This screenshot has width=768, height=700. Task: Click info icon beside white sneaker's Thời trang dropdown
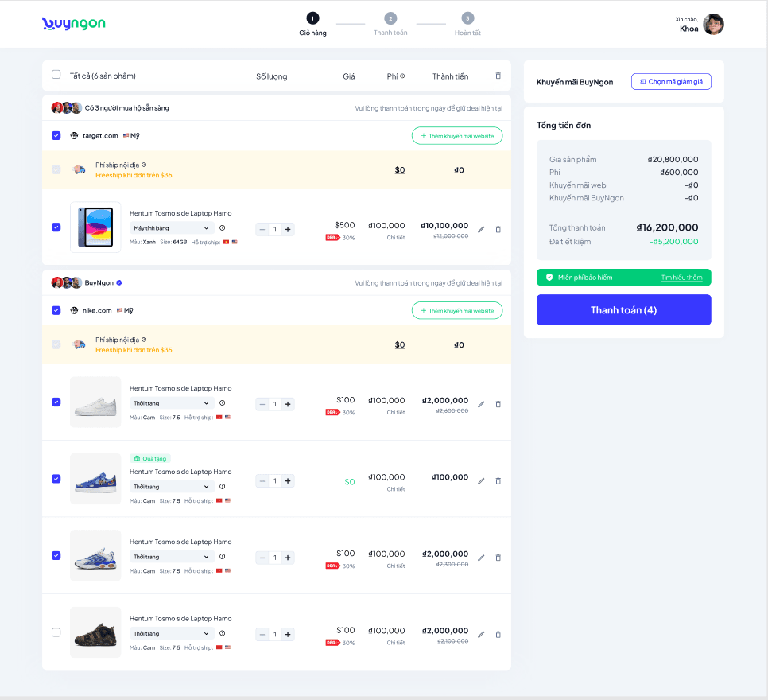(223, 403)
